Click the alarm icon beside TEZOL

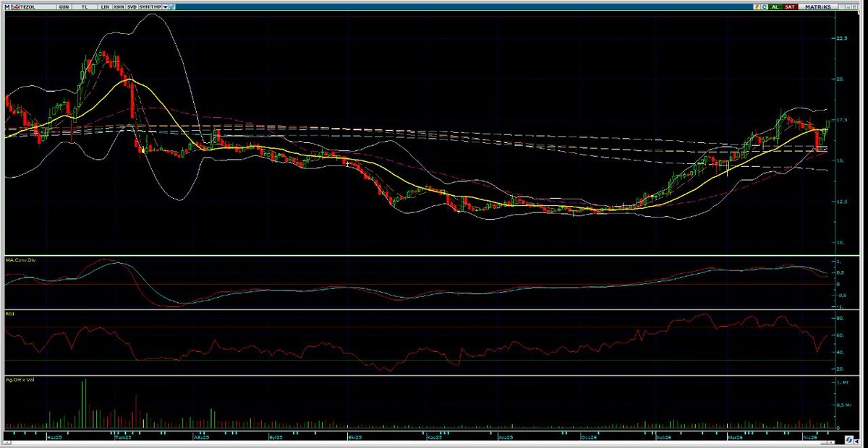[16, 7]
